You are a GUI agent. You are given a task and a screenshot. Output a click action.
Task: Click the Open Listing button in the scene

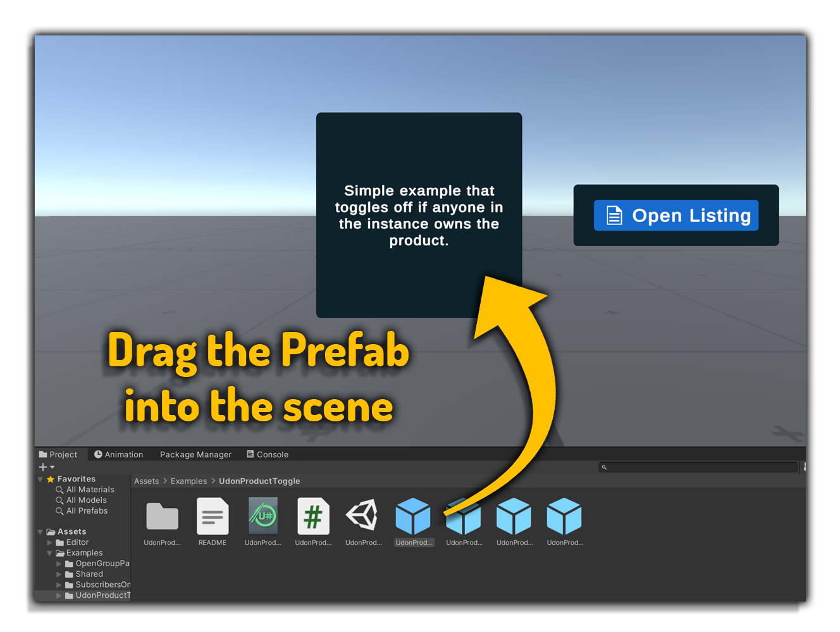676,216
